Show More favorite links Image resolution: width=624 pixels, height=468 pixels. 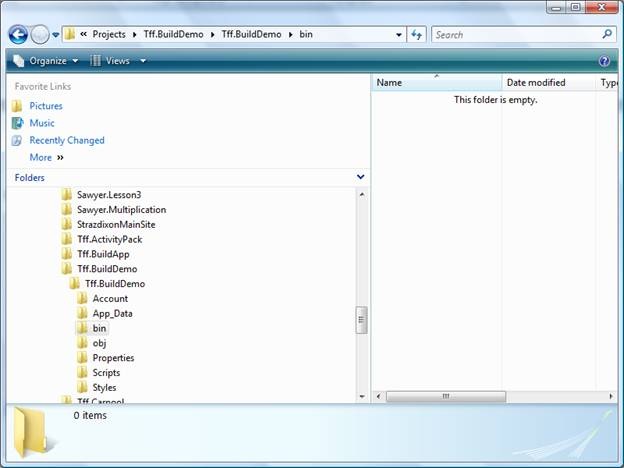coord(45,157)
